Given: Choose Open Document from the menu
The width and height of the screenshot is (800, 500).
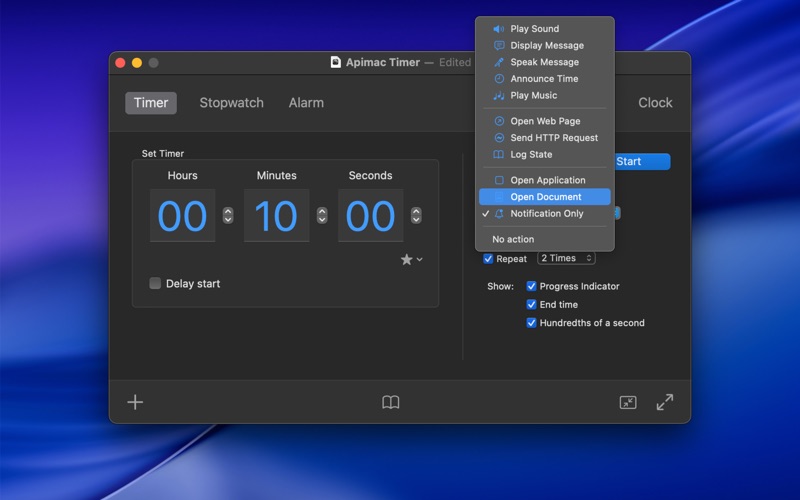Looking at the screenshot, I should (x=545, y=197).
